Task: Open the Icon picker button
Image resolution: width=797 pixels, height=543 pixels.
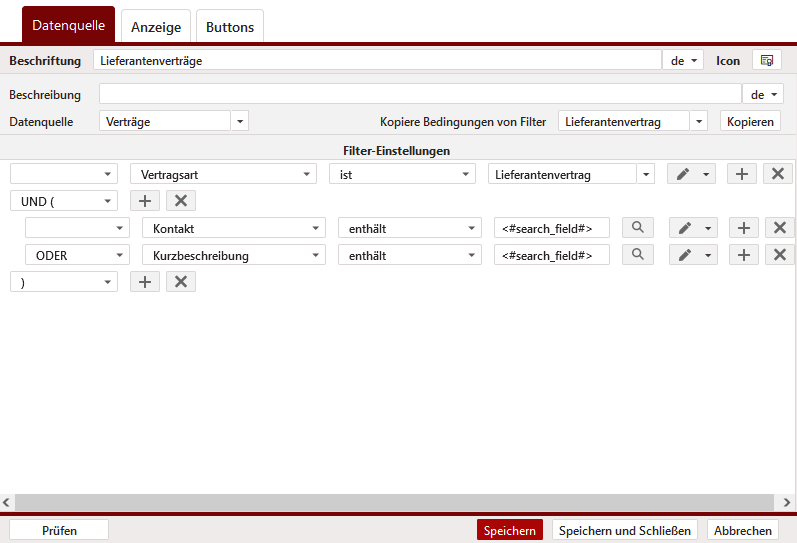Action: [x=767, y=61]
